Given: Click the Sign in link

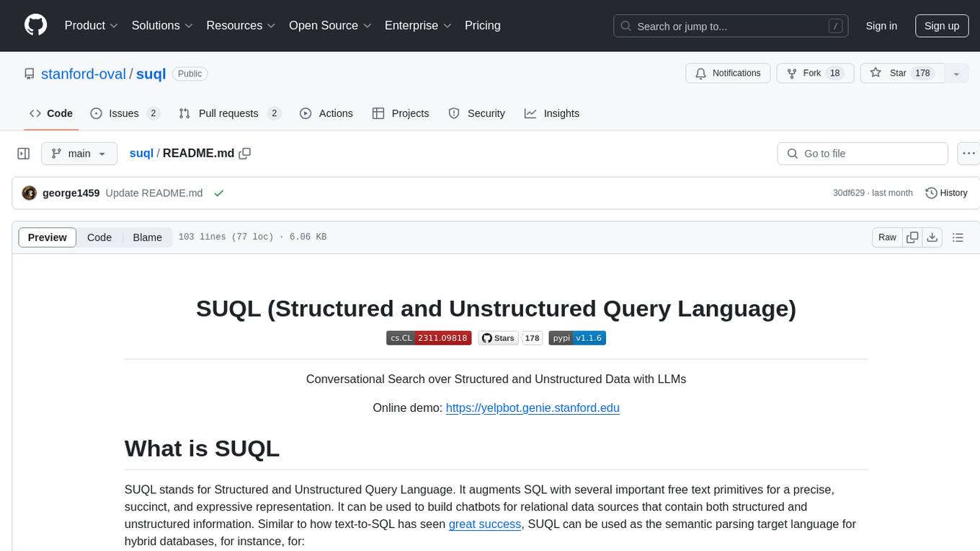Looking at the screenshot, I should click(x=881, y=26).
